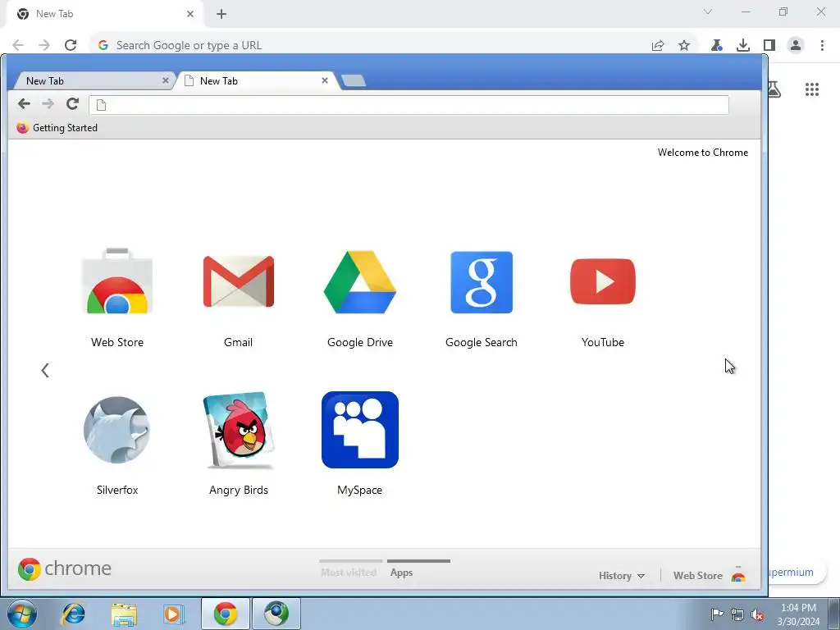Viewport: 840px width, 630px height.
Task: Launch the MySpace app
Action: [x=360, y=430]
